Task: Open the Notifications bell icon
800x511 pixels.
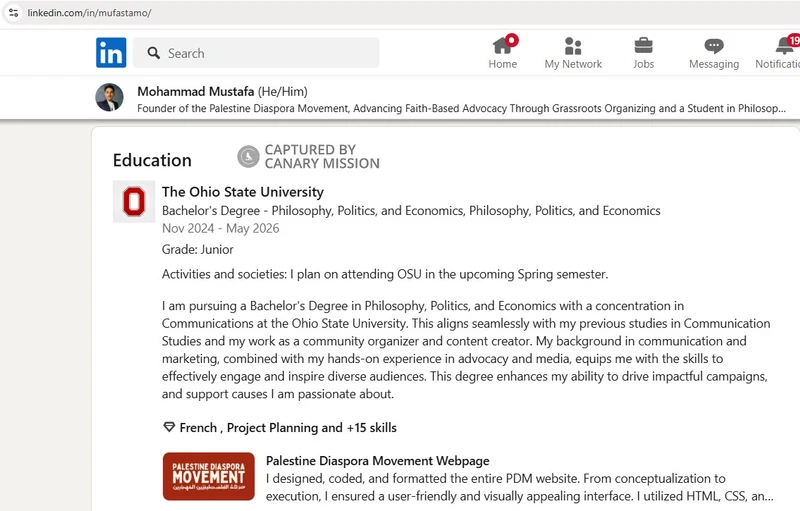Action: coord(784,45)
